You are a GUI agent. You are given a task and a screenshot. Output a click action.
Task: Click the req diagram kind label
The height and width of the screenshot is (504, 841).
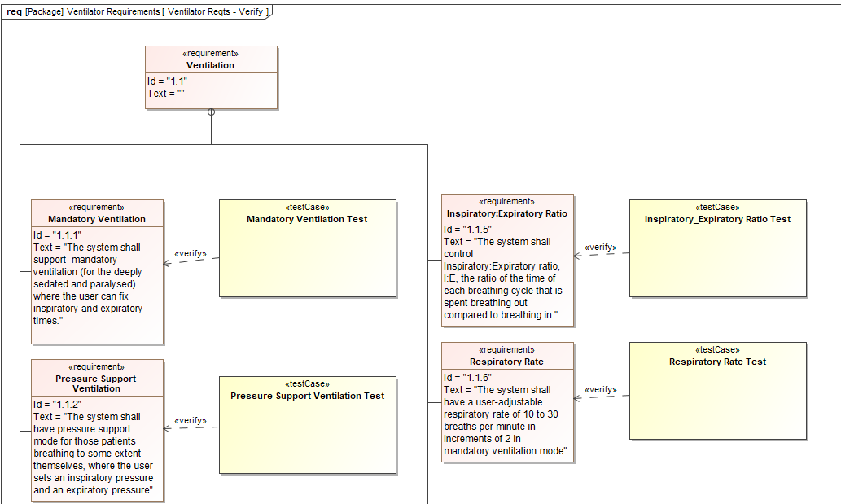(x=13, y=11)
